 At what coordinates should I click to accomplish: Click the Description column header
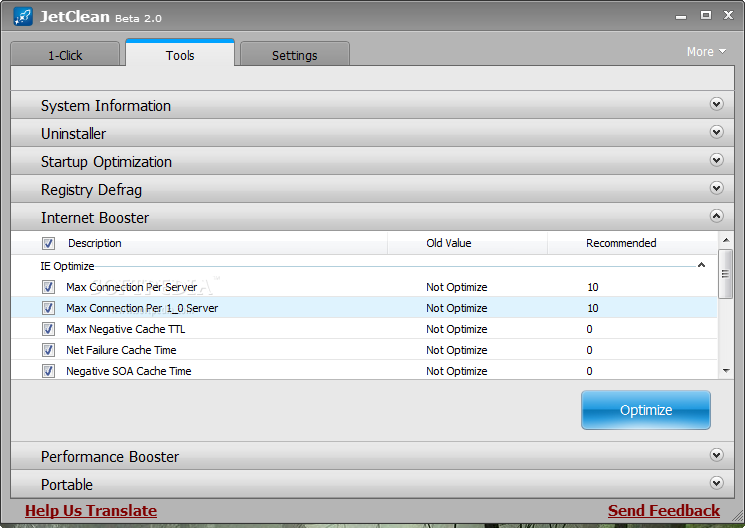click(x=95, y=243)
